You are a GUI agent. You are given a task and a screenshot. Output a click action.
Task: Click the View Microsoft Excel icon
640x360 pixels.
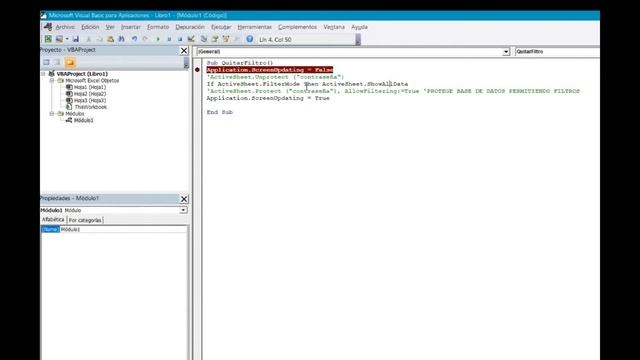click(48, 39)
